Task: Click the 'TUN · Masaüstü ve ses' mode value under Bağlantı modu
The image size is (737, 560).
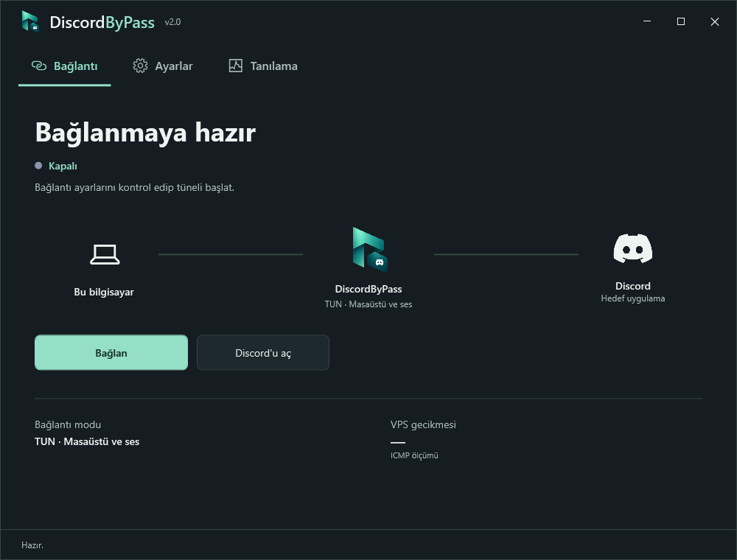Action: click(x=87, y=441)
